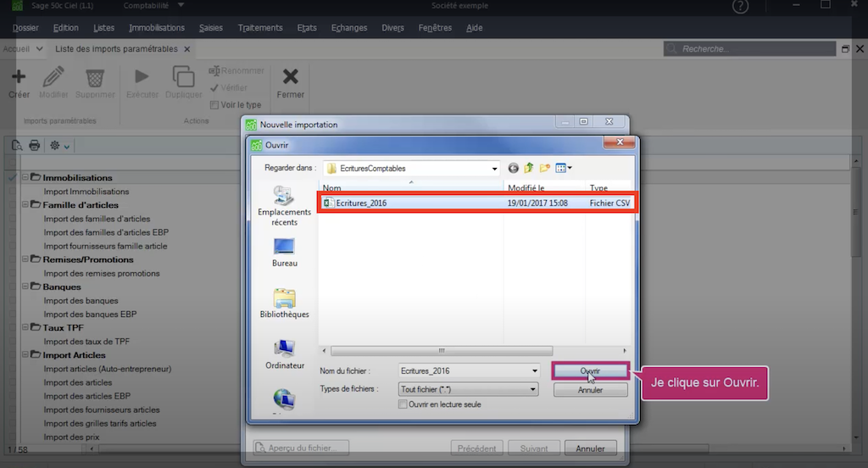Click the Suivant button

534,448
